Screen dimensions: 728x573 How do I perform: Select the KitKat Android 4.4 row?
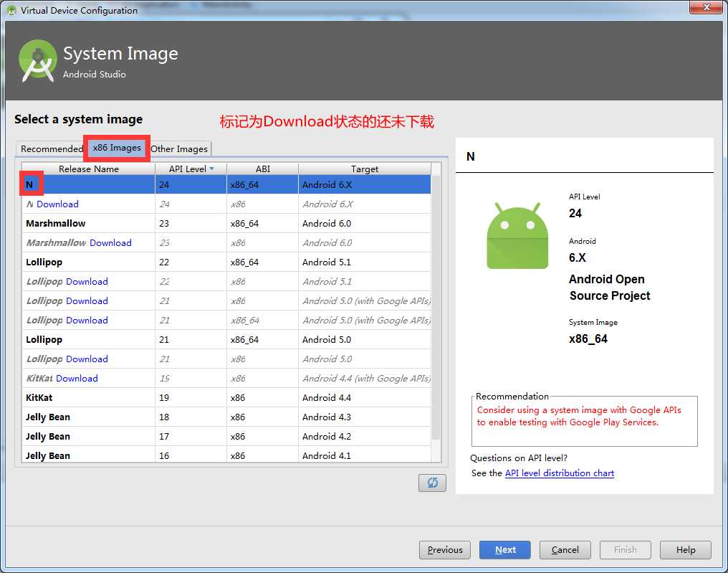226,398
